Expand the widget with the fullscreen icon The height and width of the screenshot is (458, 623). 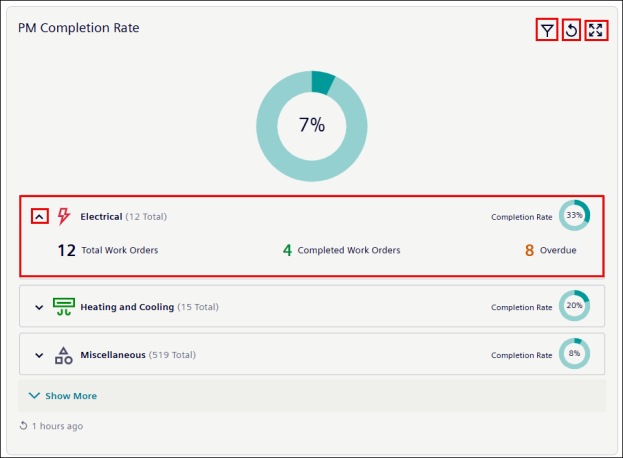point(596,30)
